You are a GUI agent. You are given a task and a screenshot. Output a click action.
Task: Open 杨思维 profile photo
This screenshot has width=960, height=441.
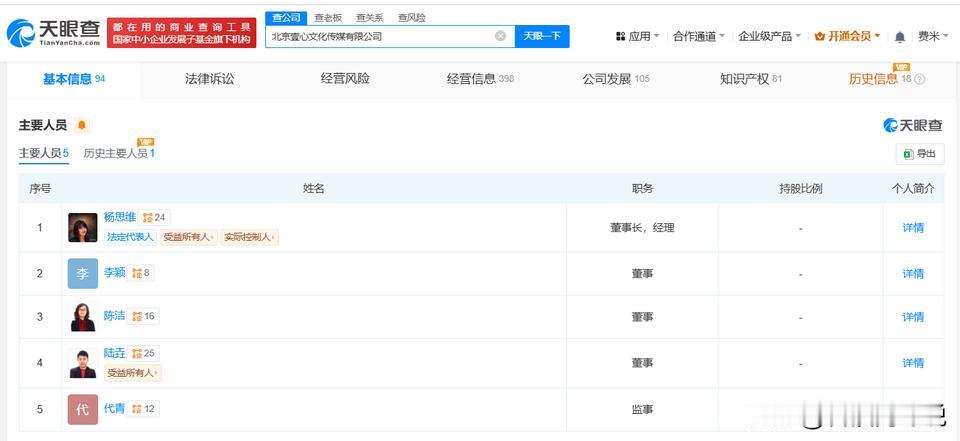coord(83,227)
